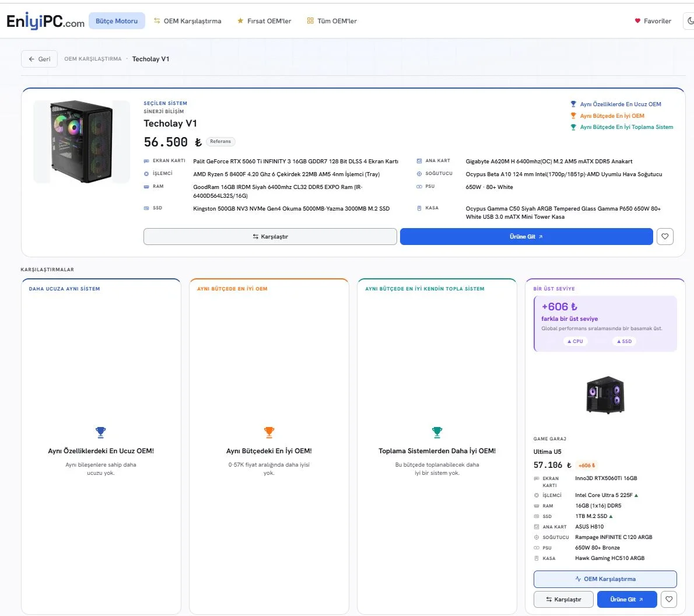Click the KASA icon in Techolay specs
The height and width of the screenshot is (616, 694).
(419, 208)
